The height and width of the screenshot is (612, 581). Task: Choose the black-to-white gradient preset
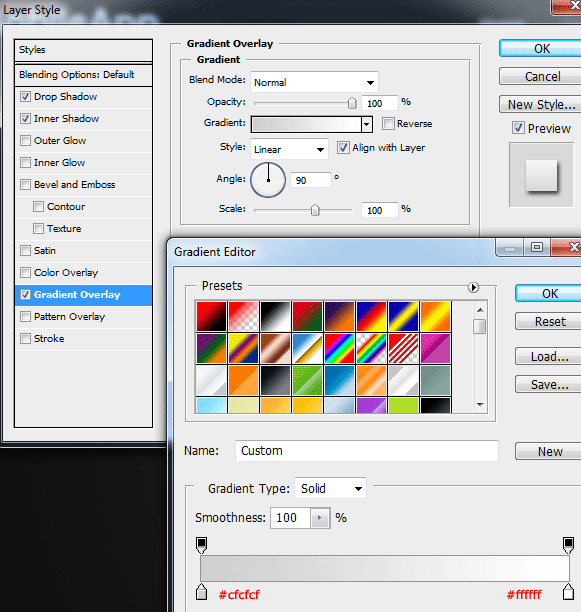(x=275, y=316)
